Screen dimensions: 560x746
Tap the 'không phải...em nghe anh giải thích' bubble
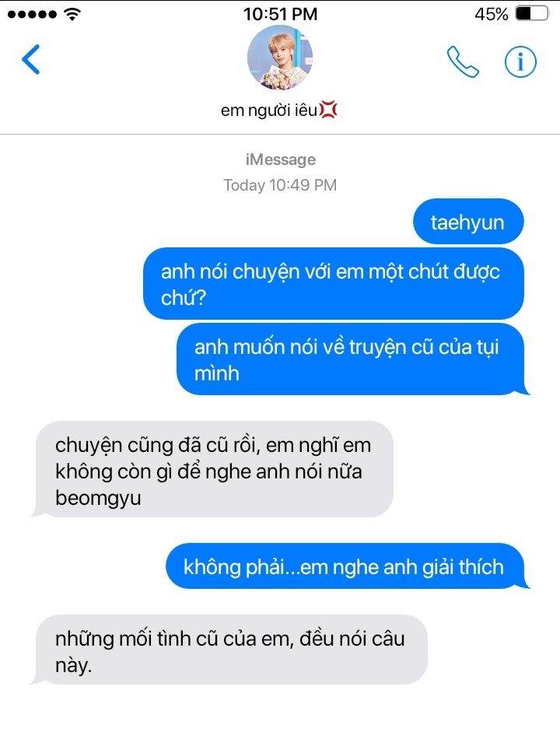pos(347,566)
